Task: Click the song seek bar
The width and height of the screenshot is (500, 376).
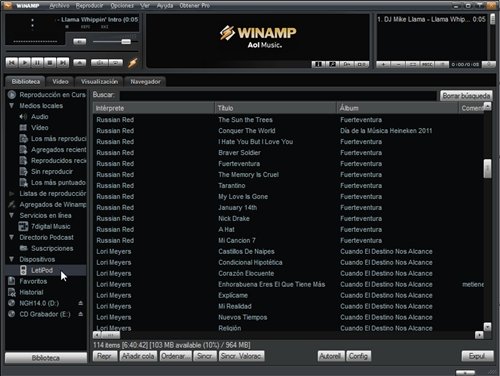Action: 71,52
